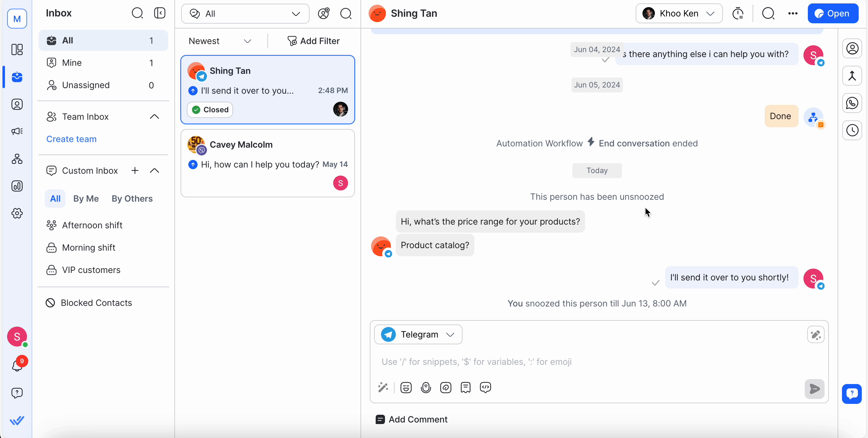Click the AI assist magic wand icon
Screen dimensions: 868x438
[383, 388]
